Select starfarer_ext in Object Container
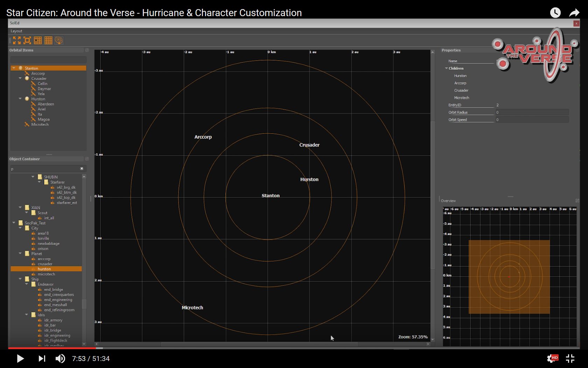Screen dimensions: 588x368 (67, 203)
